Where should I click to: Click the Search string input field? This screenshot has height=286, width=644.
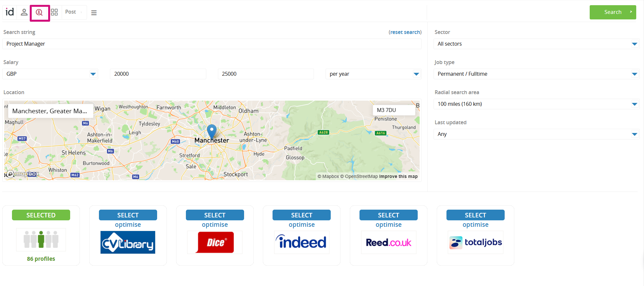212,44
